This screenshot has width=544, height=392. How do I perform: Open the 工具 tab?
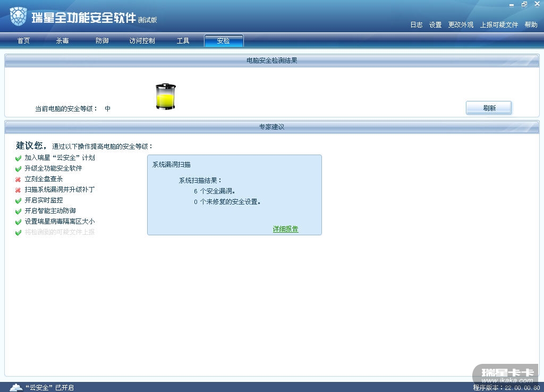pos(183,40)
